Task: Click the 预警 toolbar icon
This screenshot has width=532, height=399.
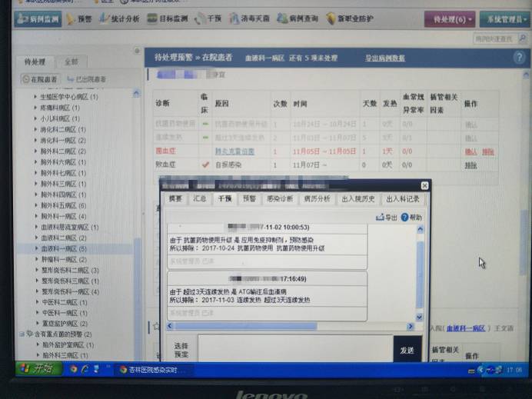Action: tap(81, 18)
